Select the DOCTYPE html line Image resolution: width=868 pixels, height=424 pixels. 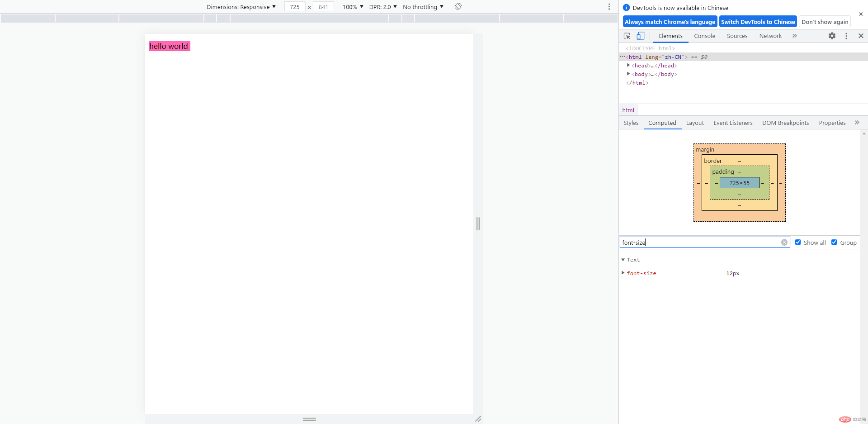pos(650,48)
